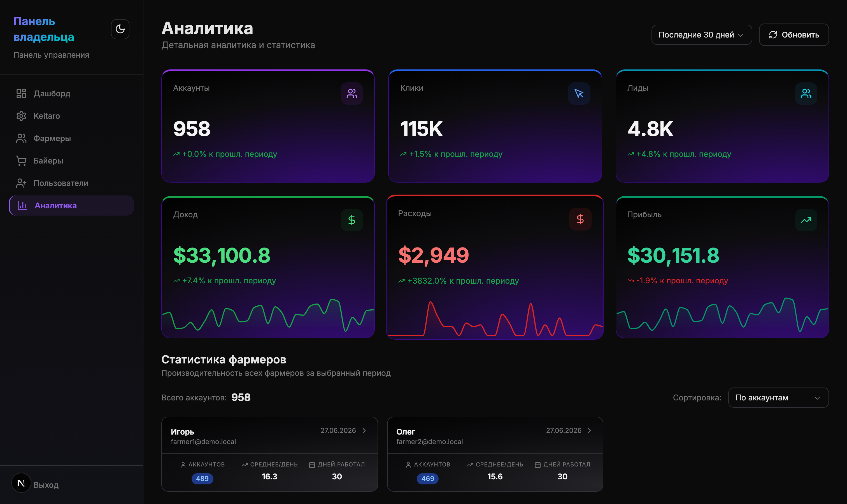Image resolution: width=847 pixels, height=504 pixels.
Task: Navigate to Пользователи
Action: pos(71,183)
